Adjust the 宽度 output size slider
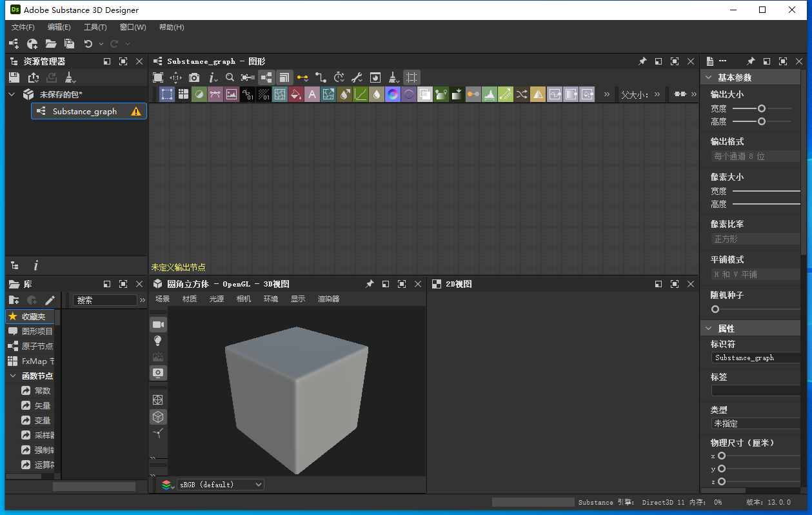 tap(762, 108)
